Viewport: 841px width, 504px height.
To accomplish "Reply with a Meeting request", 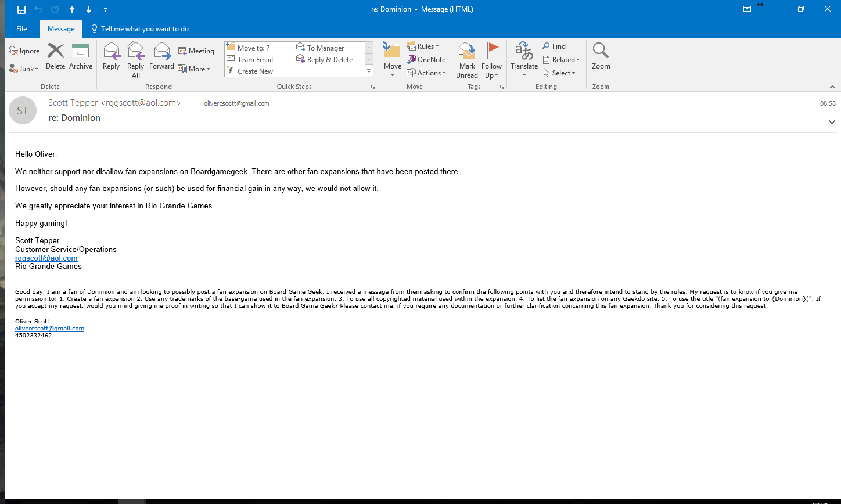I will [196, 51].
